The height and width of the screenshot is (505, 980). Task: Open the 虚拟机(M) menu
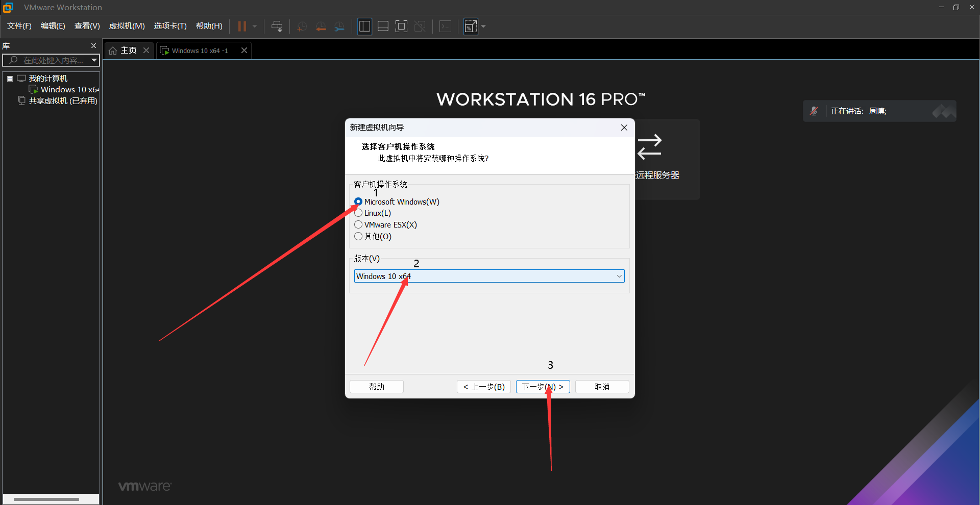coord(127,26)
